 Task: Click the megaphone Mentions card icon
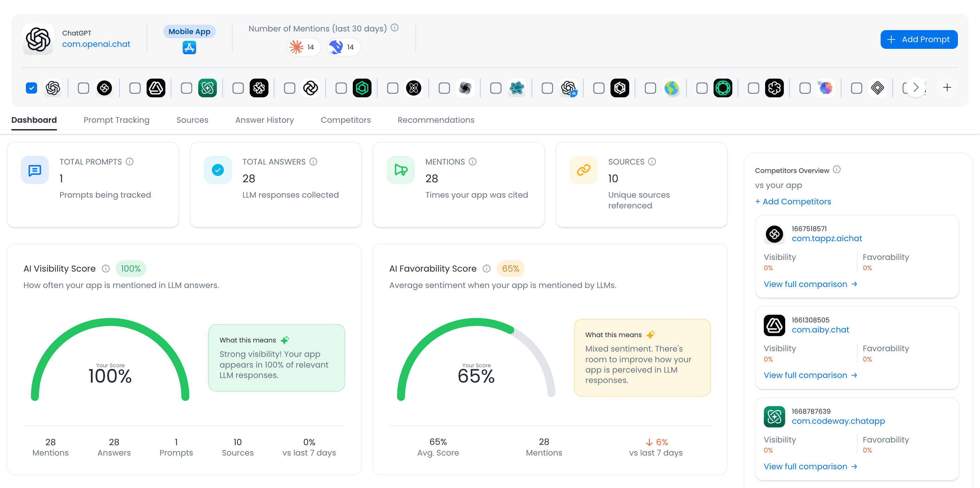tap(401, 170)
